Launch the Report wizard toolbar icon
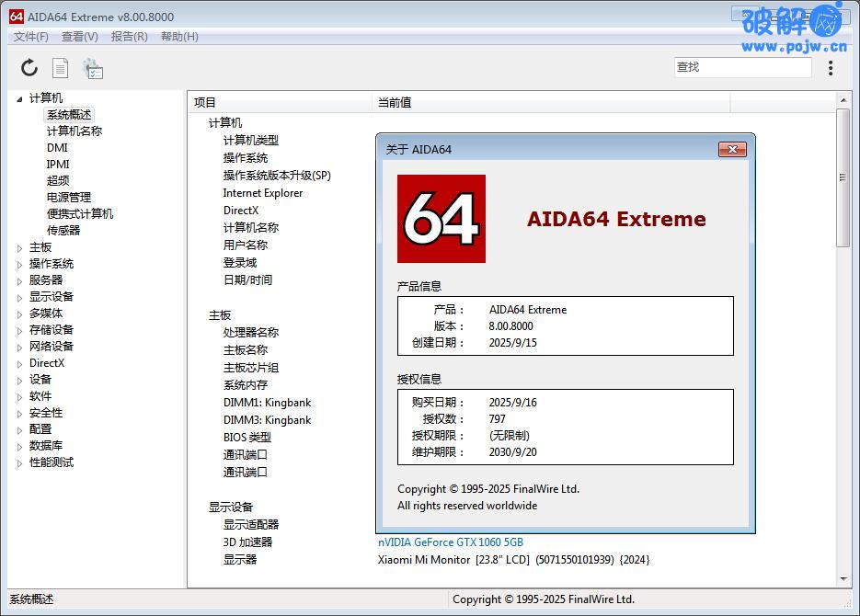The image size is (860, 616). (x=91, y=67)
